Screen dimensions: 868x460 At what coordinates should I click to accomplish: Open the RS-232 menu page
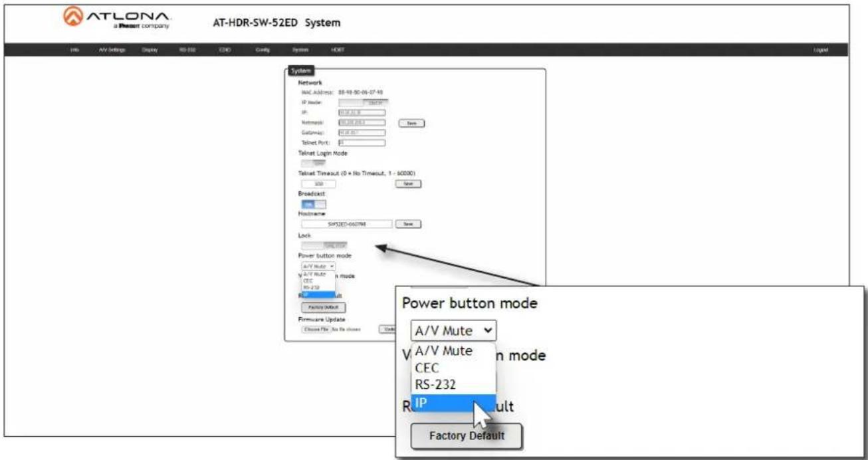(187, 51)
